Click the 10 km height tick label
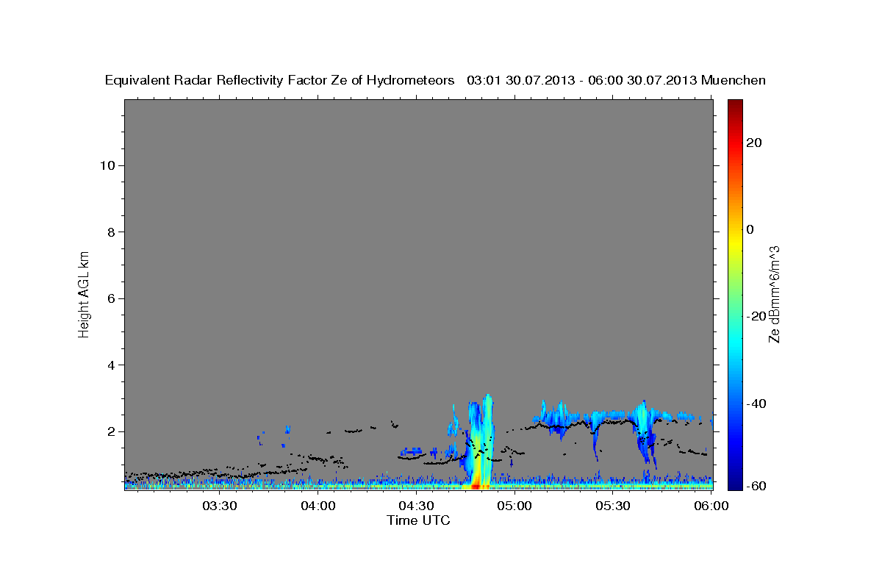Image resolution: width=882 pixels, height=588 pixels. 108,165
